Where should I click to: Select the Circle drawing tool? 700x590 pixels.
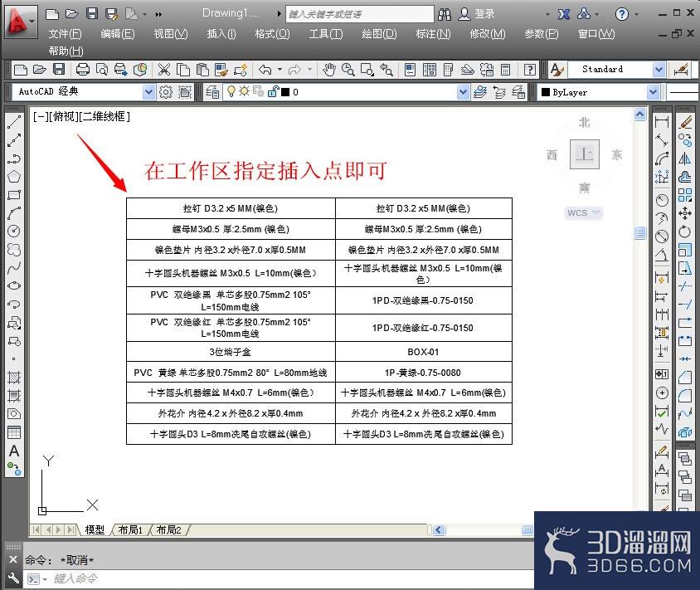tap(14, 232)
